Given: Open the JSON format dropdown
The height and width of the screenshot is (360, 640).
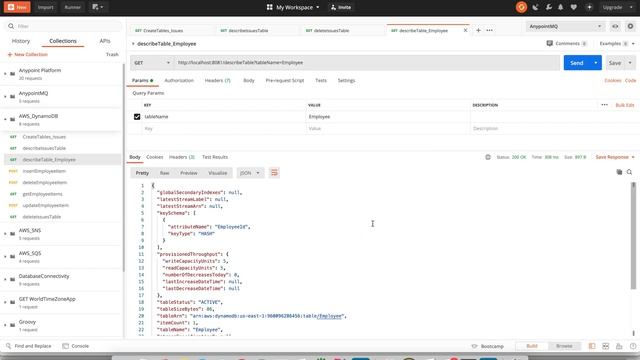Looking at the screenshot, I should tap(250, 173).
